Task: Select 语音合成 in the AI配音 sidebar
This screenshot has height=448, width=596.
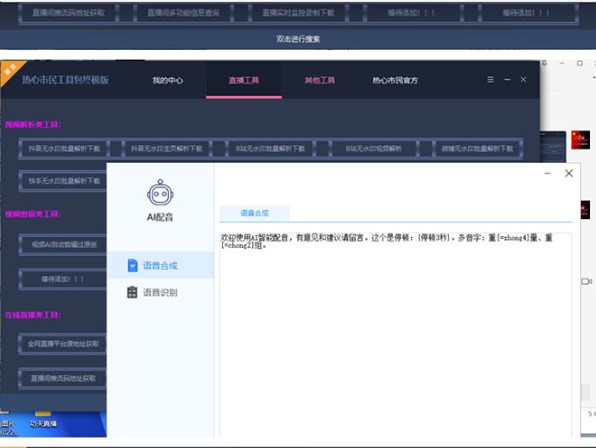Action: tap(160, 265)
